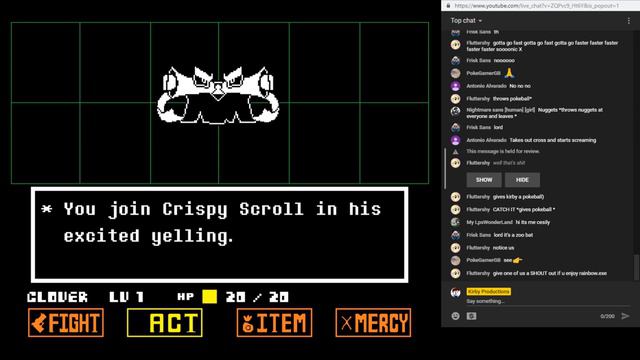Viewport: 640px width, 360px height.
Task: Click Frisk Sans avatar beside 'zoo bat' message
Action: tap(456, 235)
